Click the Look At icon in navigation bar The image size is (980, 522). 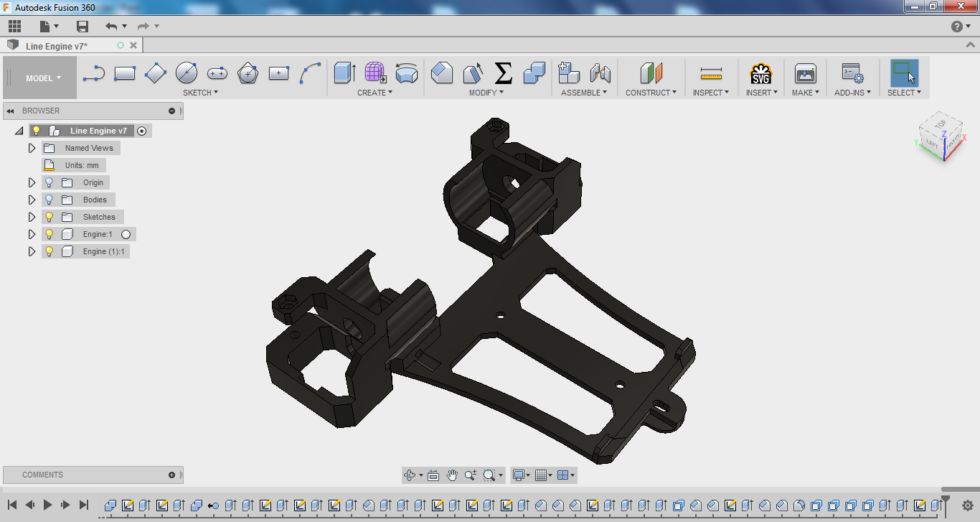click(x=433, y=475)
